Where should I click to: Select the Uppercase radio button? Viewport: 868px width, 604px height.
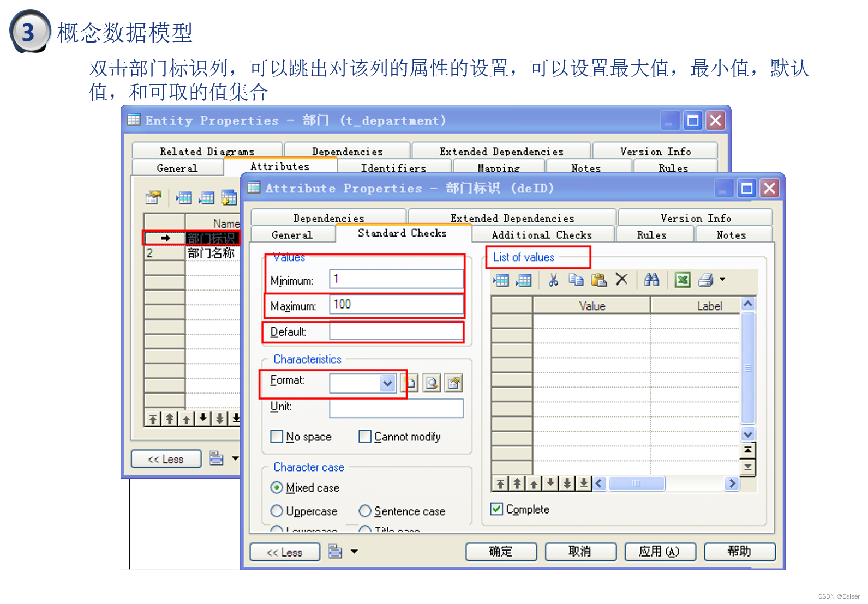(277, 511)
